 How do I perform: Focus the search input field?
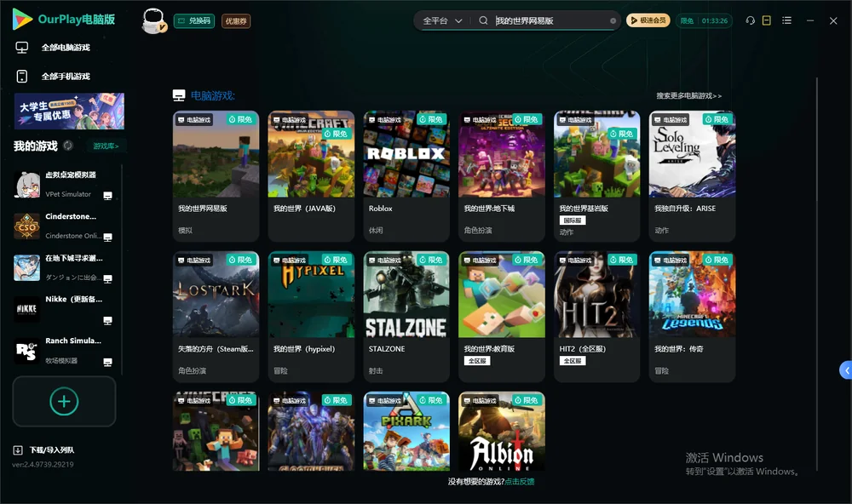click(x=550, y=20)
